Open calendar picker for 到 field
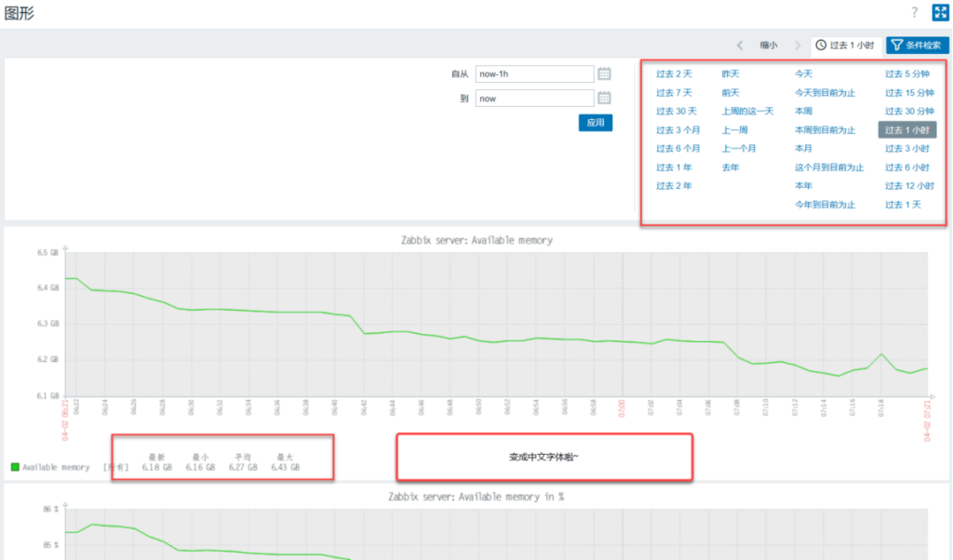 point(604,98)
